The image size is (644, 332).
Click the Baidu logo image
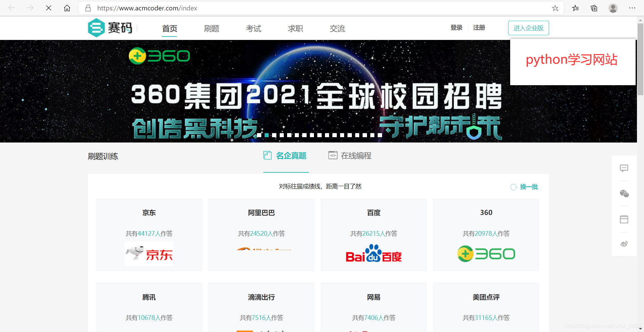[374, 254]
